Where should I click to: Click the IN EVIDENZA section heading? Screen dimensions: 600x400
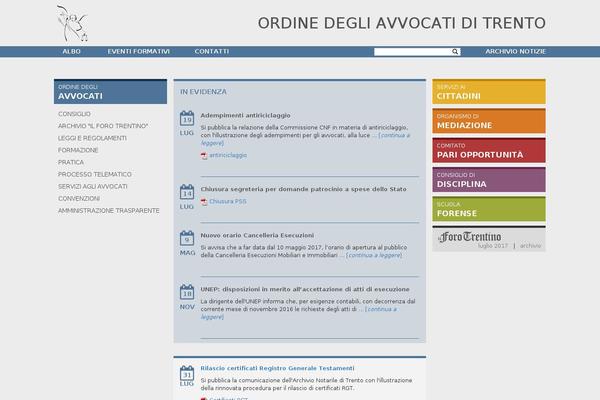tap(203, 92)
